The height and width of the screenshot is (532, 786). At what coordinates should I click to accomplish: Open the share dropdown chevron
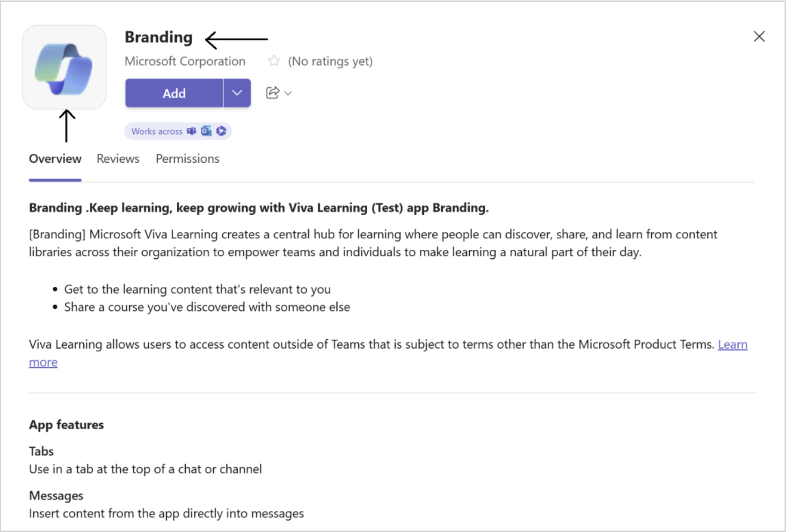(288, 93)
